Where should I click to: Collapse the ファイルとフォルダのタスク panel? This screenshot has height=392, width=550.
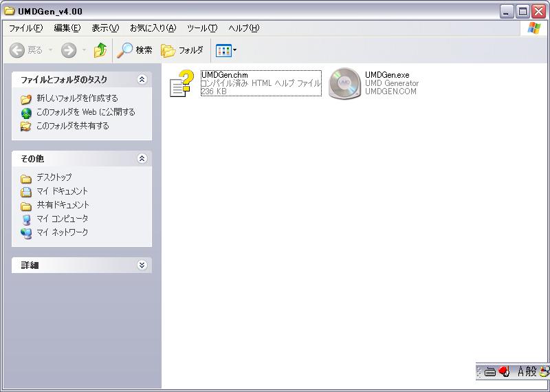point(142,80)
